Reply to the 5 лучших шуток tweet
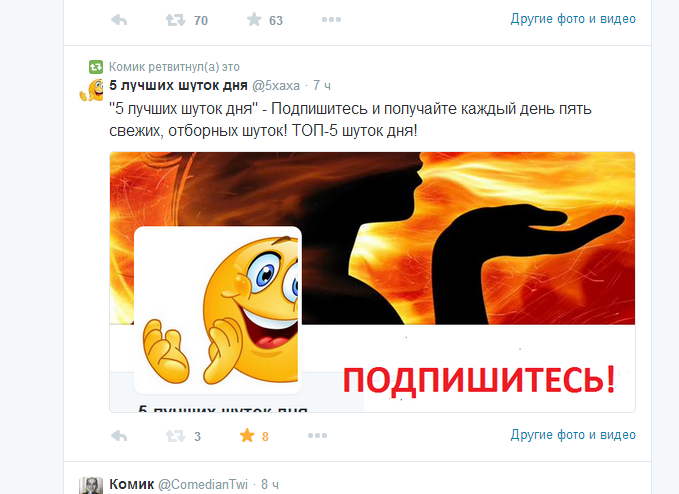 tap(119, 436)
